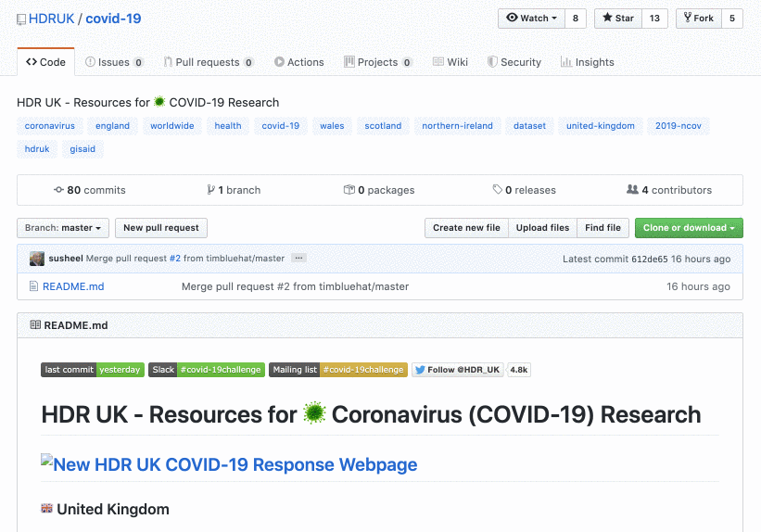Open the Clone or download dropdown
The height and width of the screenshot is (532, 761).
[x=689, y=228]
